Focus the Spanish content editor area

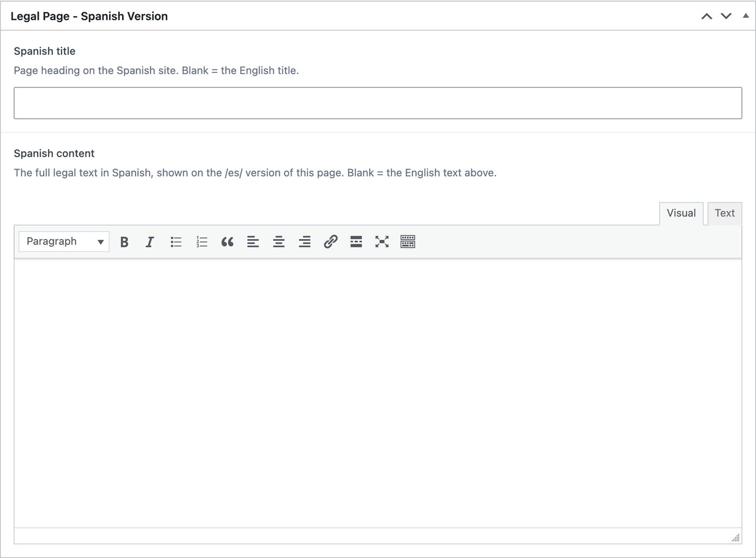378,393
